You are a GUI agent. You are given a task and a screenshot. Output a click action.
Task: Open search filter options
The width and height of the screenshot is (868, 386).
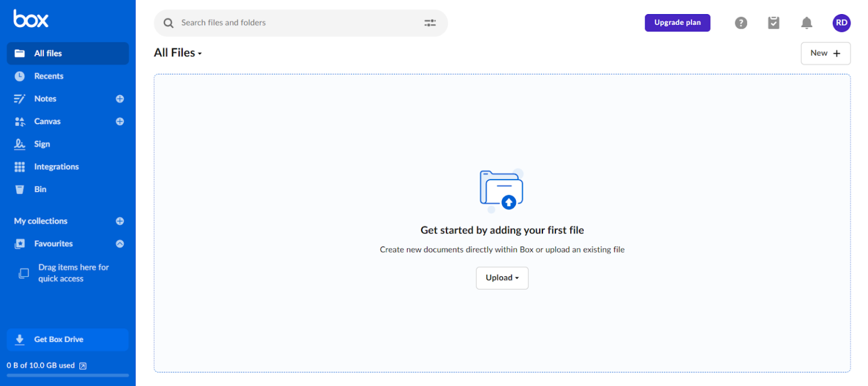click(430, 23)
